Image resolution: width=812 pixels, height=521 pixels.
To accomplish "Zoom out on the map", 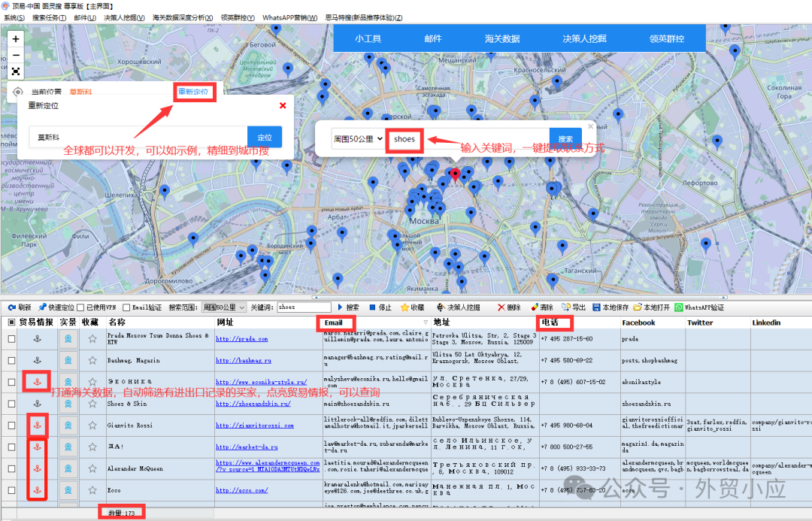I will coord(16,55).
